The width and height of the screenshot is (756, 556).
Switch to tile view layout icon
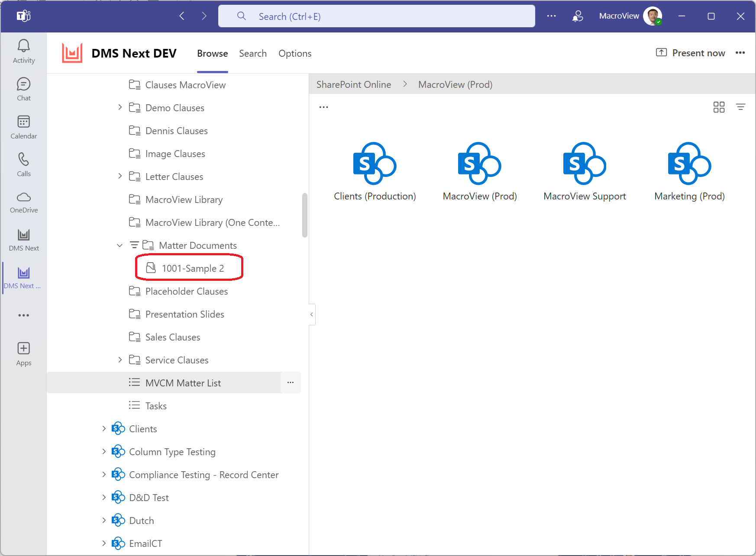pyautogui.click(x=719, y=107)
